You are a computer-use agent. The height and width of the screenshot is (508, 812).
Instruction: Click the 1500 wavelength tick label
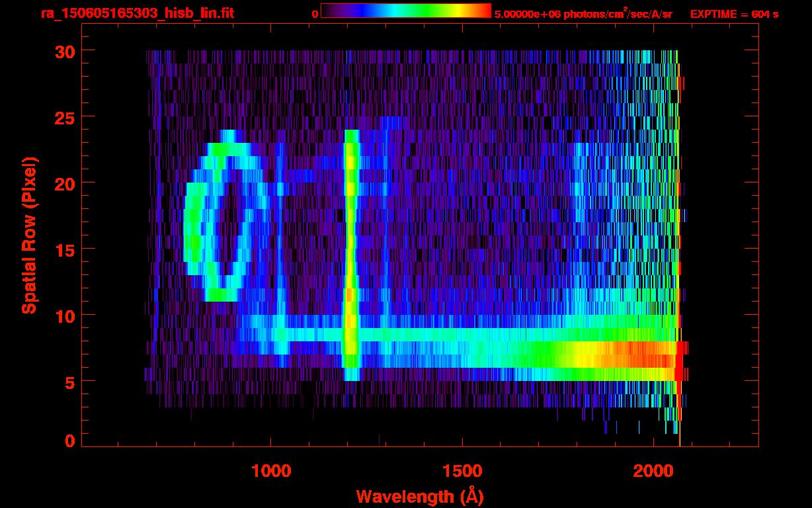[x=462, y=471]
